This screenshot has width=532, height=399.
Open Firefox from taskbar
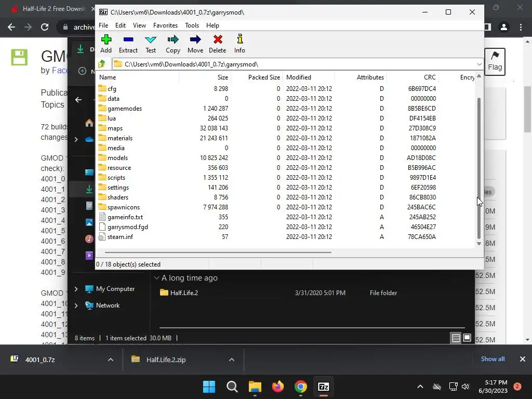tap(278, 387)
